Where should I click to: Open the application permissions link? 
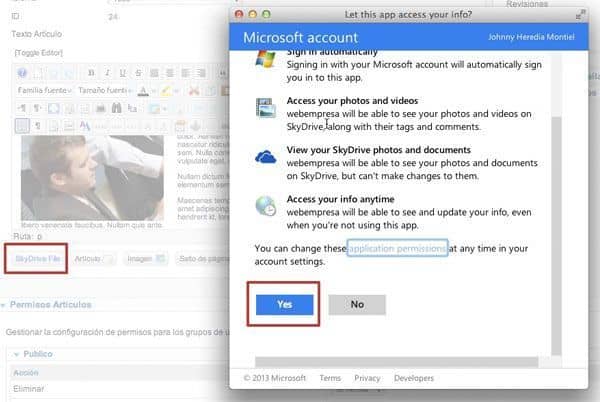point(397,248)
